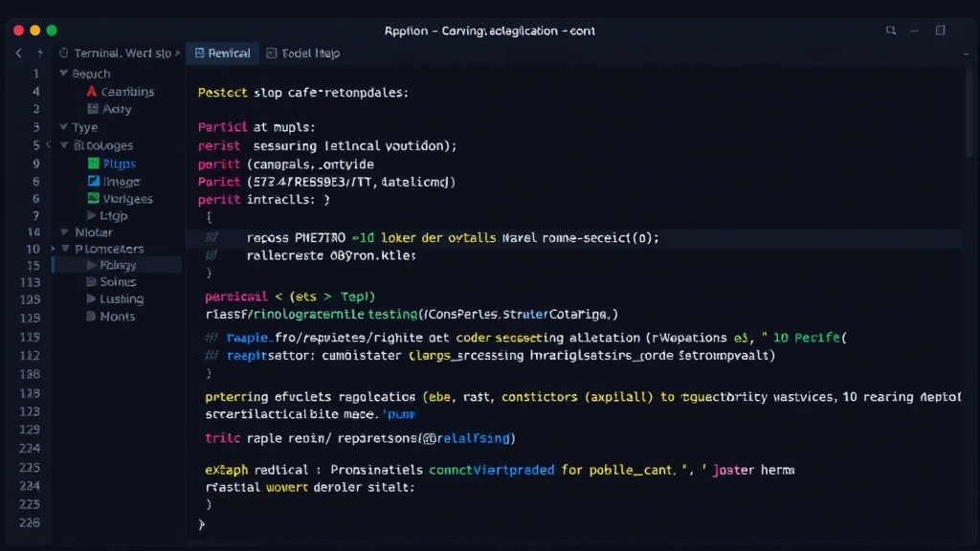Image resolution: width=980 pixels, height=551 pixels.
Task: Open the Vorigees item
Action: tap(127, 199)
